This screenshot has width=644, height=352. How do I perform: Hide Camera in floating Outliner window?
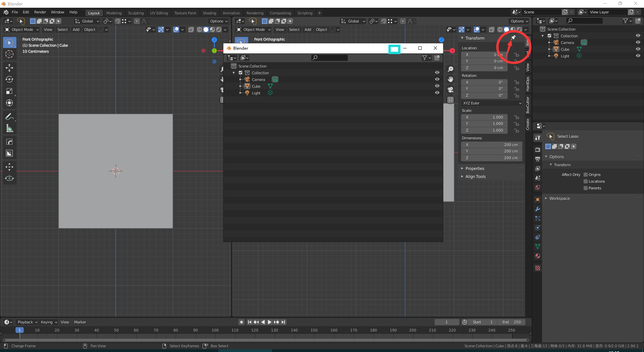437,79
